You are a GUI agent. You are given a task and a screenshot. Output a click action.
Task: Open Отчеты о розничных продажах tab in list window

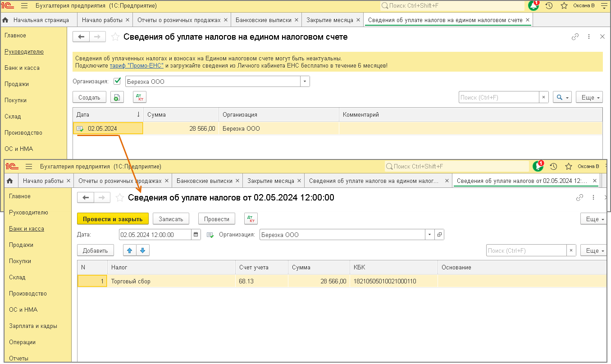(179, 20)
